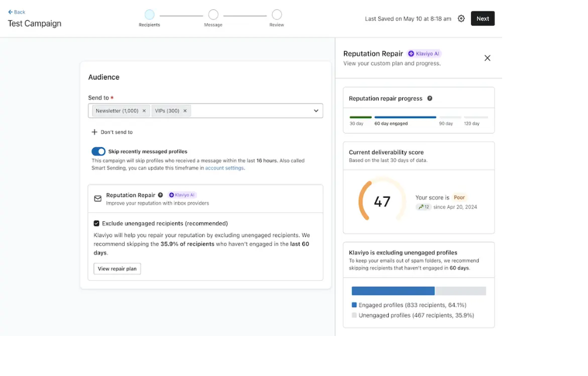Viewport: 588px width, 376px height.
Task: Go to the Message step
Action: point(213,15)
